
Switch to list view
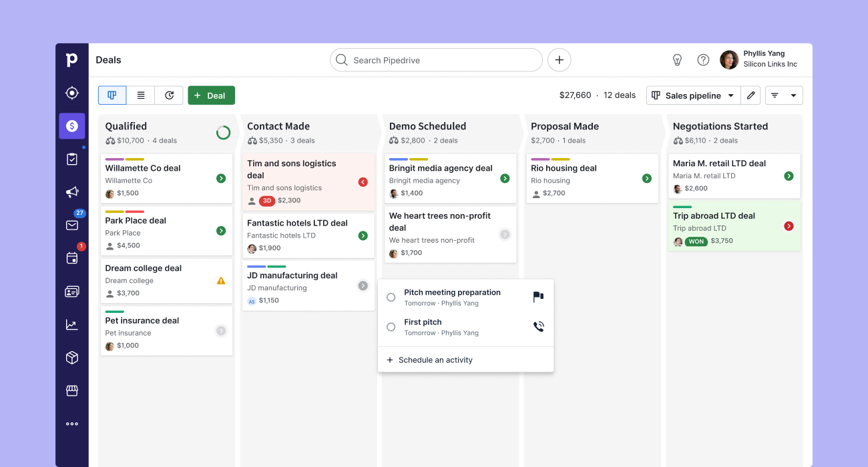(141, 95)
